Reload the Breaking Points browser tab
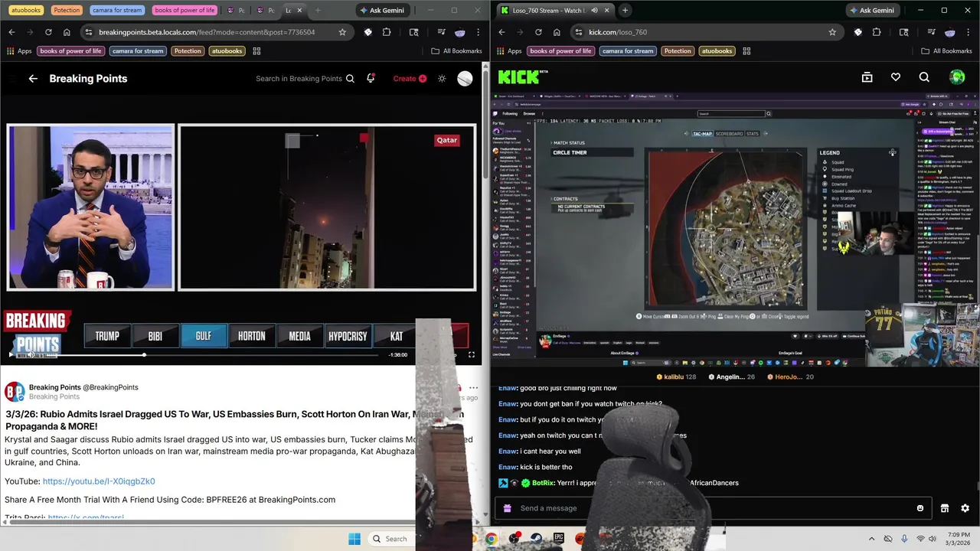The image size is (980, 551). tap(48, 32)
